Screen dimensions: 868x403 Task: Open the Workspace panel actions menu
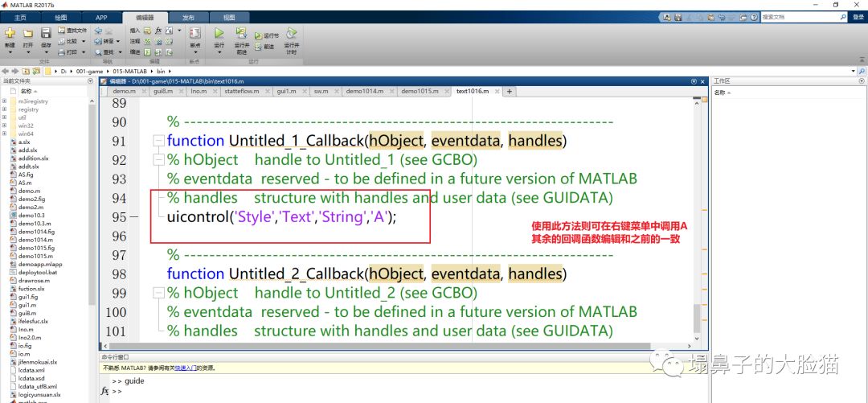[863, 81]
